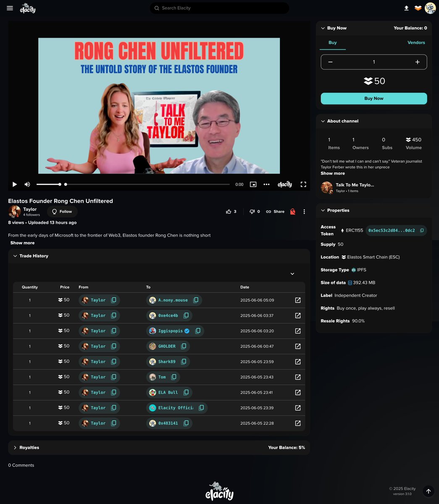Collapse the Buy Now panel
The width and height of the screenshot is (439, 504).
(x=323, y=28)
